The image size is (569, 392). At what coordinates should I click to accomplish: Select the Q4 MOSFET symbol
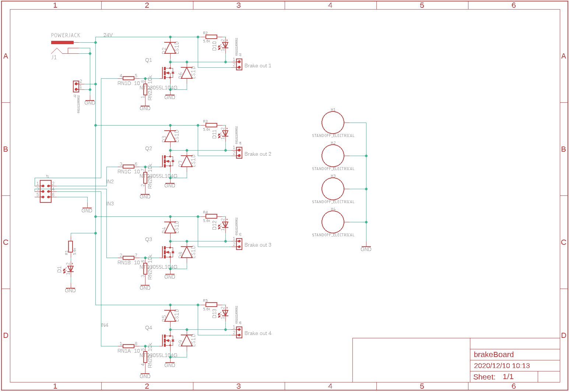click(x=168, y=340)
